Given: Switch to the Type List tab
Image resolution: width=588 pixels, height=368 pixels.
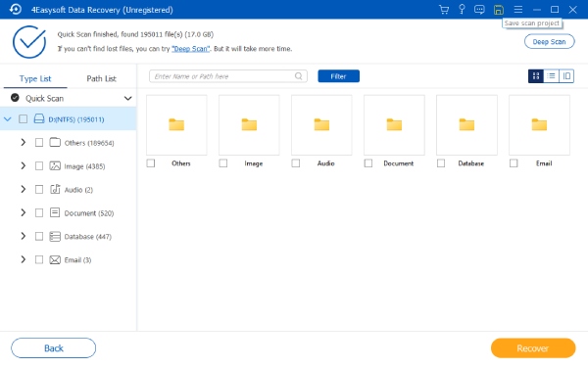Looking at the screenshot, I should pos(35,78).
